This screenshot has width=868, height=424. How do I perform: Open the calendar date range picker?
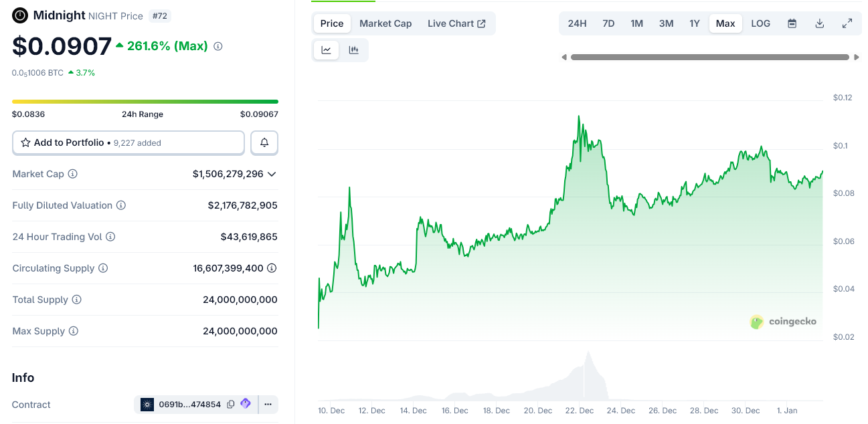792,23
